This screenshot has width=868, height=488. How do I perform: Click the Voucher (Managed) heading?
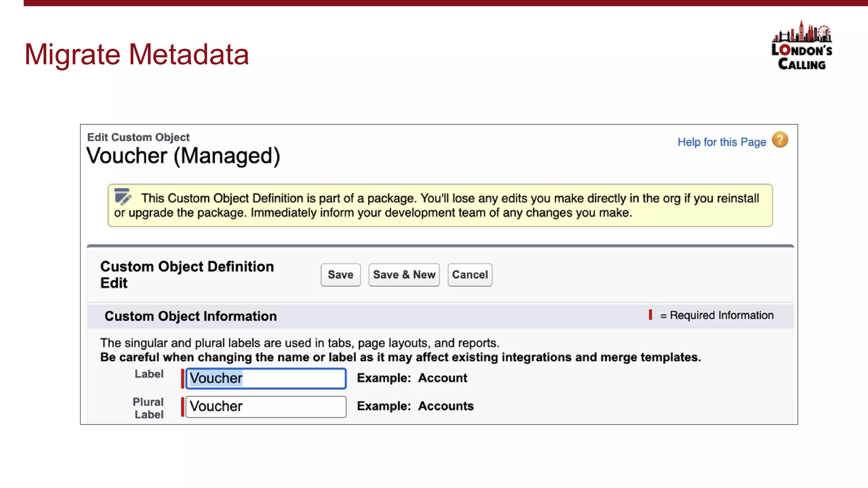pos(183,155)
